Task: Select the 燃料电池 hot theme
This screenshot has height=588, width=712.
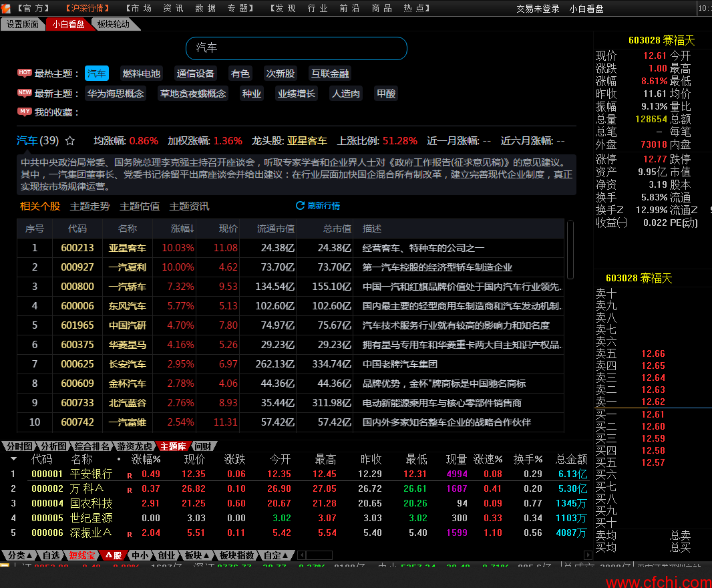Action: pos(141,73)
